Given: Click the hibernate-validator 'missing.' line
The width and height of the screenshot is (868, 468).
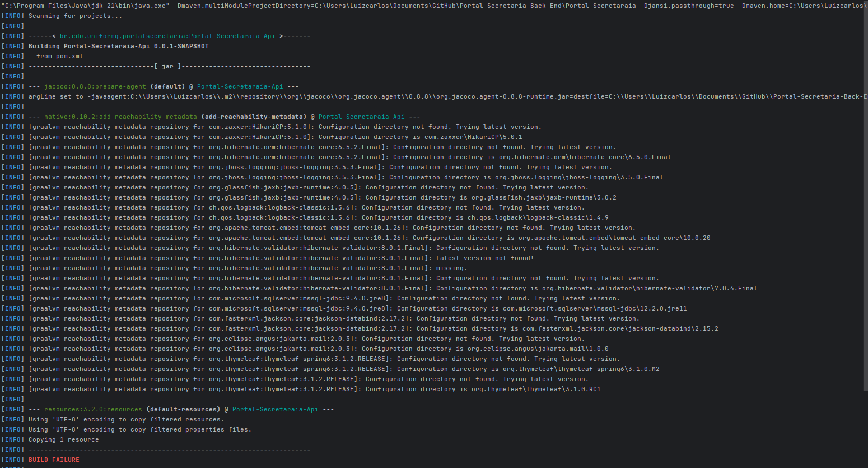Looking at the screenshot, I should 234,268.
